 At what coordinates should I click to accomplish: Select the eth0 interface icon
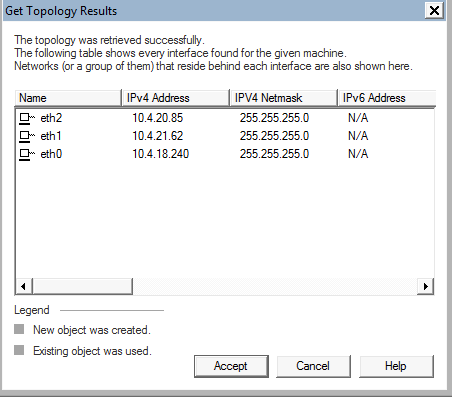(x=27, y=154)
